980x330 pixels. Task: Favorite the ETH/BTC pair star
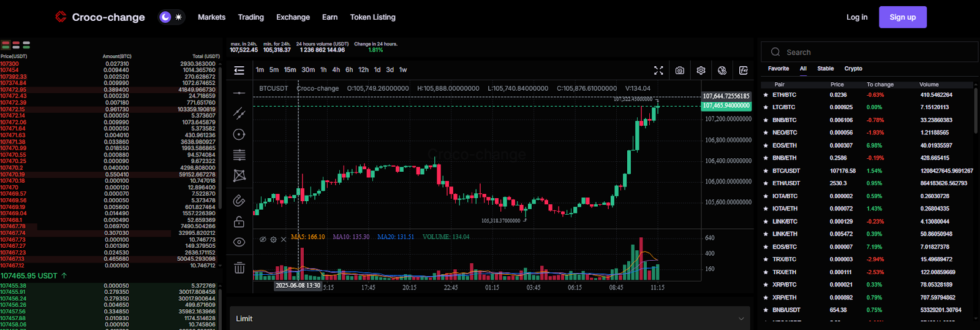coord(766,95)
